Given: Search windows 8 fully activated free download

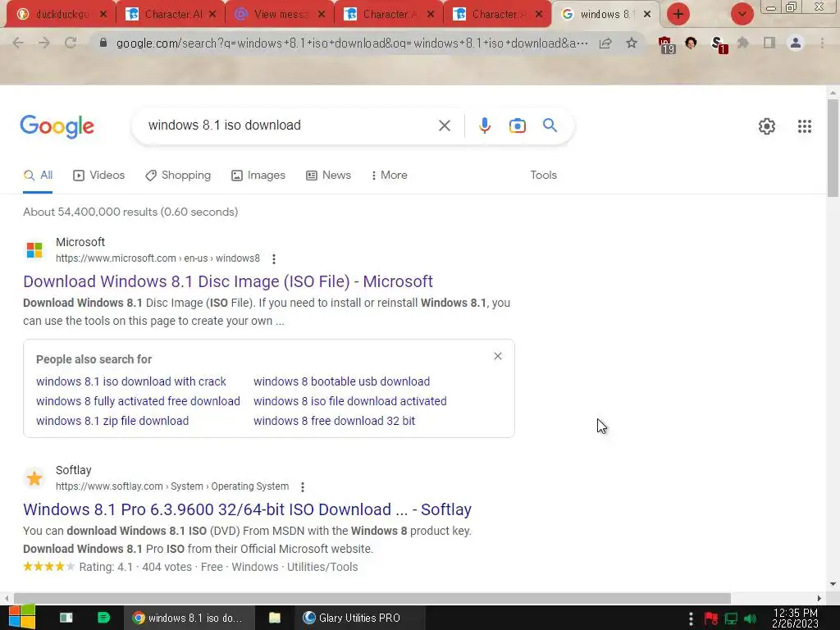Looking at the screenshot, I should coord(138,401).
